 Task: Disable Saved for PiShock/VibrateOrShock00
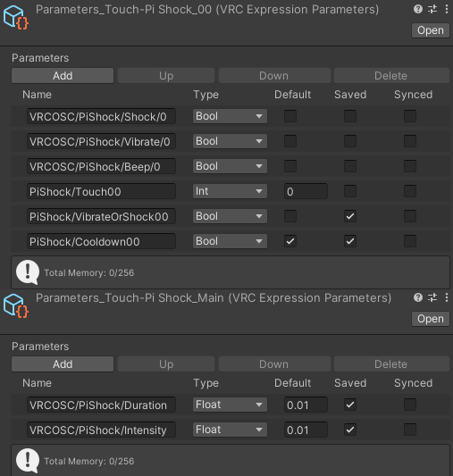[350, 216]
